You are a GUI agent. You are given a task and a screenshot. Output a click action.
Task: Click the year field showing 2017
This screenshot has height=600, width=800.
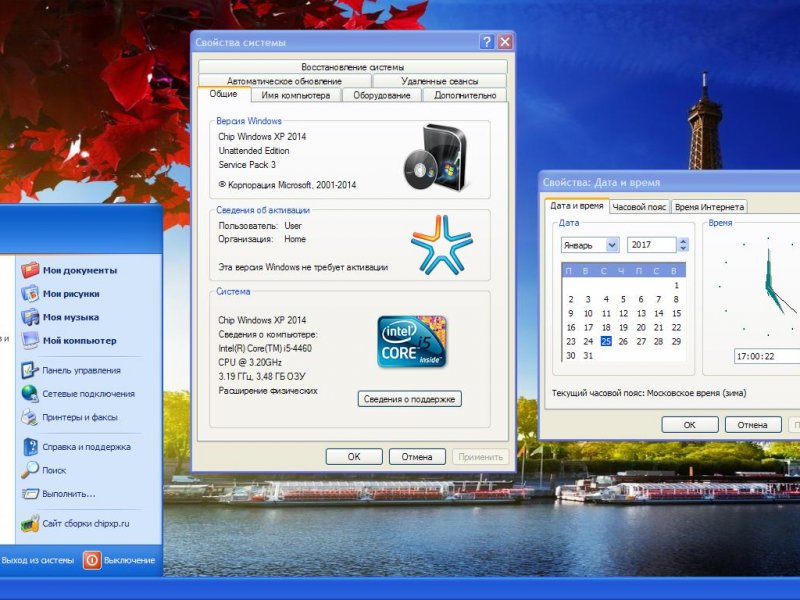[x=652, y=245]
